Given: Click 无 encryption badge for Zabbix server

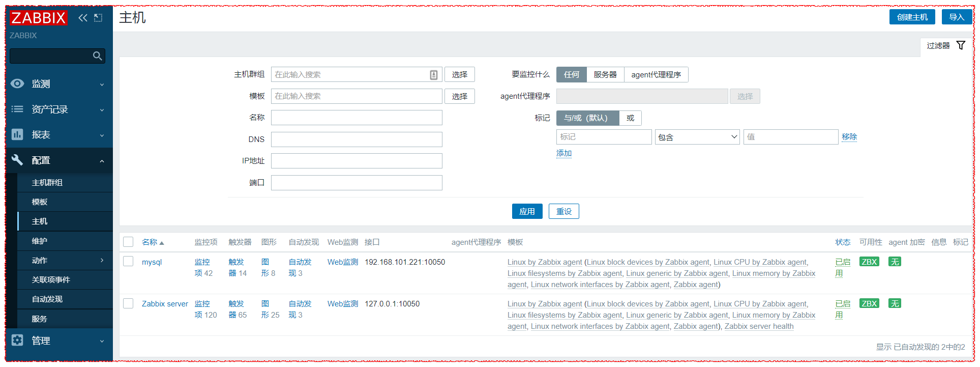Looking at the screenshot, I should [x=895, y=303].
